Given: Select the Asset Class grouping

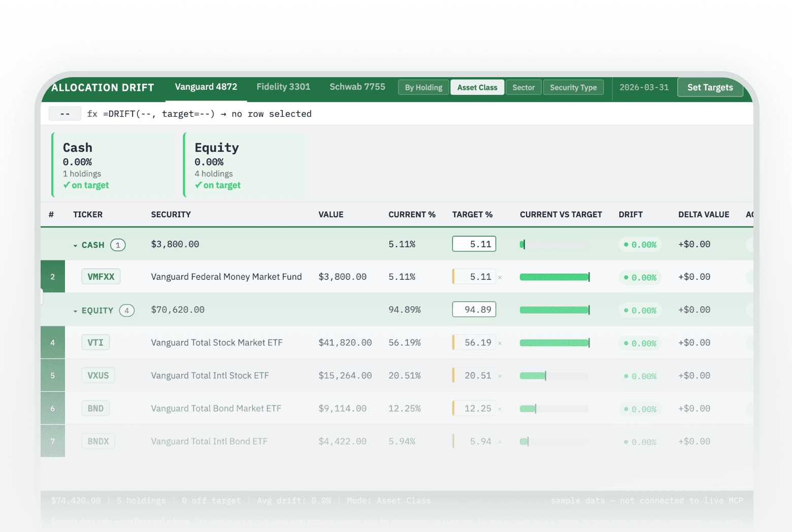Looking at the screenshot, I should click(477, 87).
